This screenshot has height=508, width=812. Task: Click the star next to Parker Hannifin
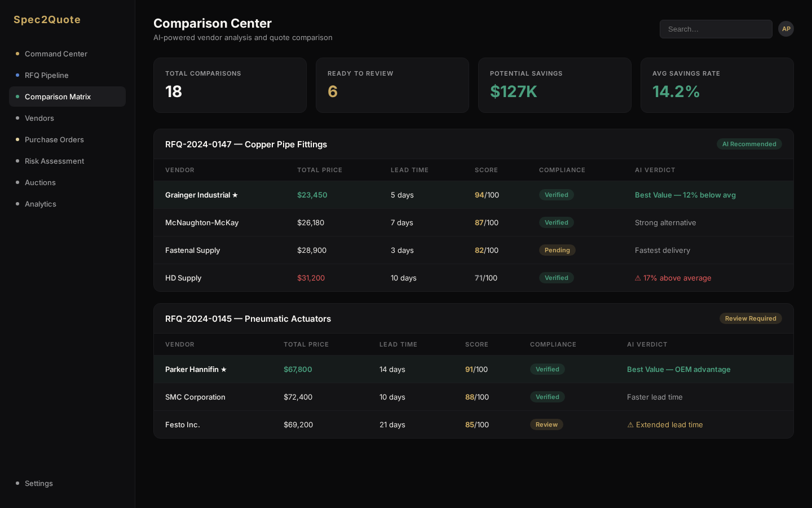point(224,369)
